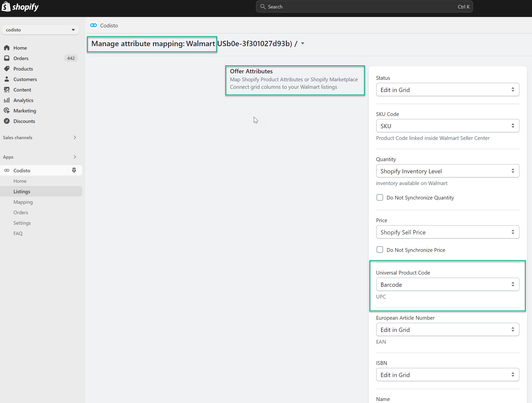Open Marketing page
Viewport: 532px width, 403px height.
tap(25, 110)
